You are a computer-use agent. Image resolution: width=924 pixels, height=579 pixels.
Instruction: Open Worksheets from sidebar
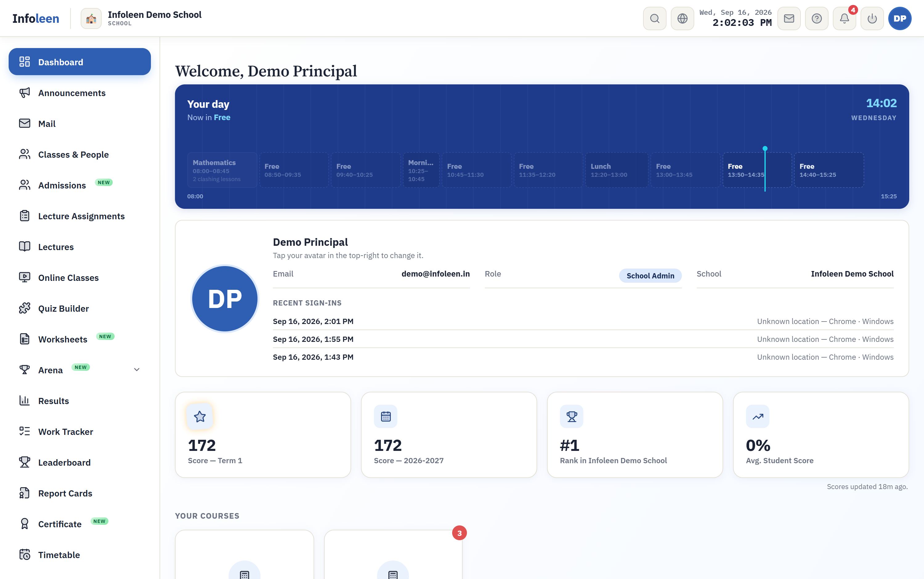pos(80,339)
